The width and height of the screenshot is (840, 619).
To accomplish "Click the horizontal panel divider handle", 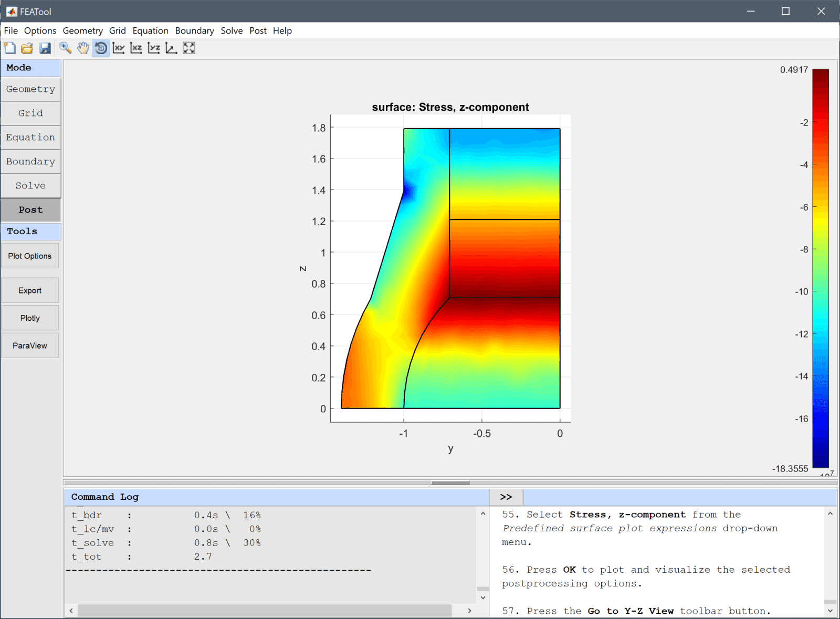I will 450,482.
